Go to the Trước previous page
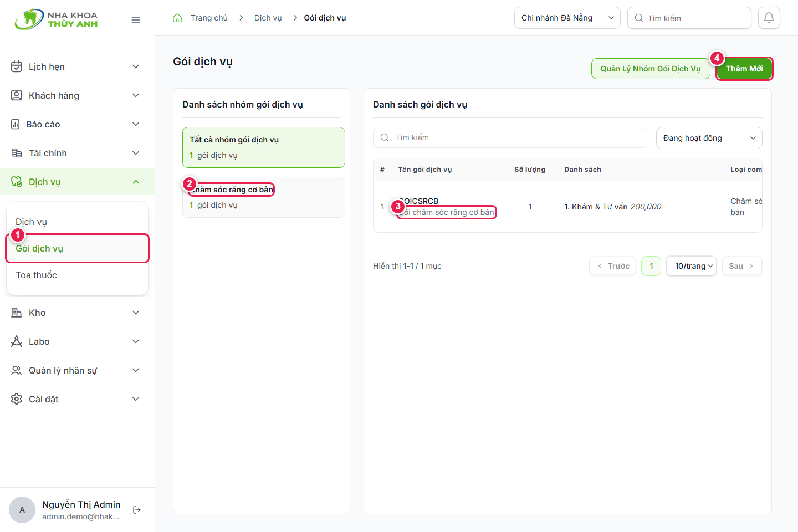 (x=612, y=266)
